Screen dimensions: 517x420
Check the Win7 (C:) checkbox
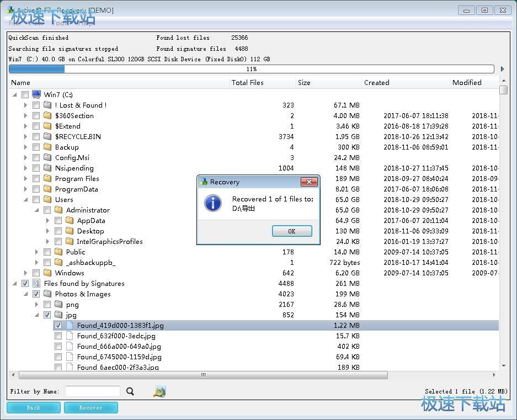25,95
